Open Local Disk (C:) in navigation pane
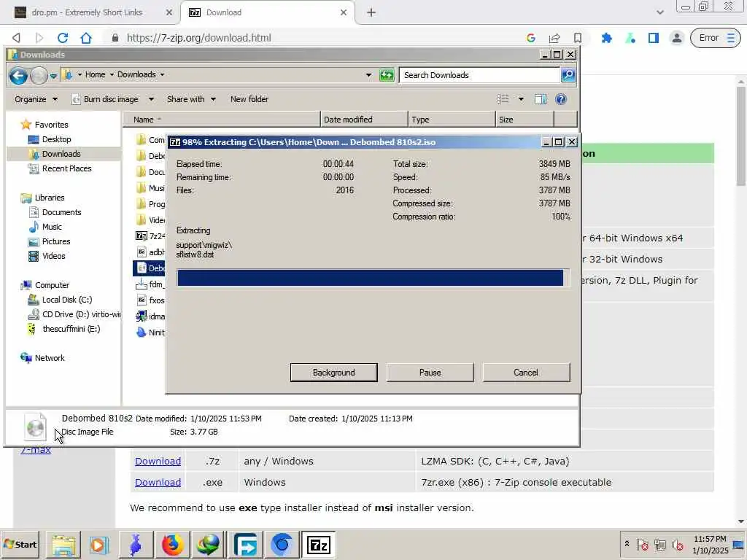This screenshot has width=747, height=560. tap(66, 300)
